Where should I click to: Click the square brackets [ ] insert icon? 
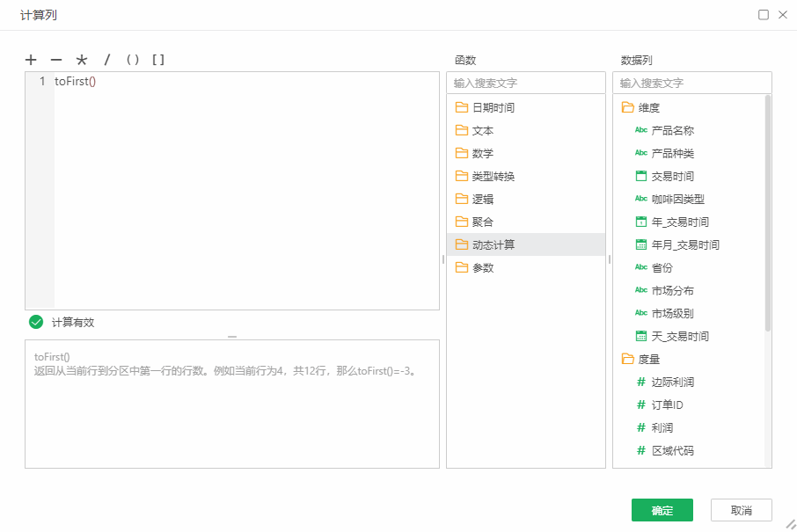click(158, 60)
